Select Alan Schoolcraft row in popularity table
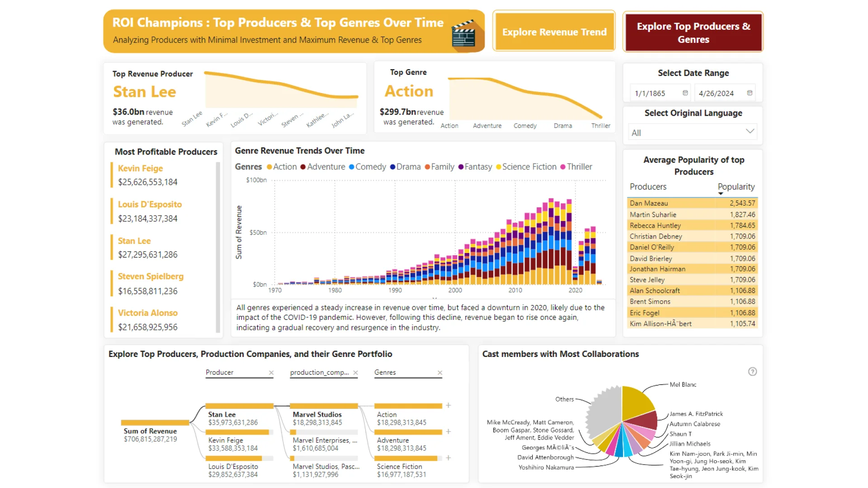Screen dimensions: 868x488 692,291
